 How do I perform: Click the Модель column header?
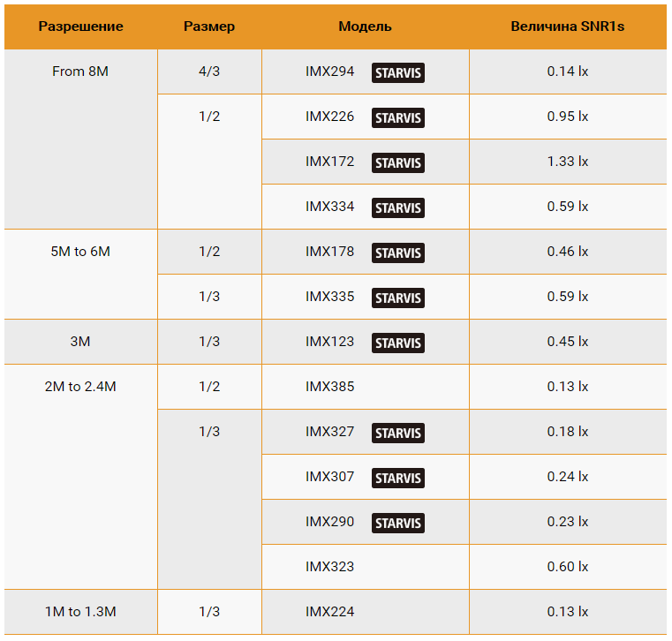365,26
